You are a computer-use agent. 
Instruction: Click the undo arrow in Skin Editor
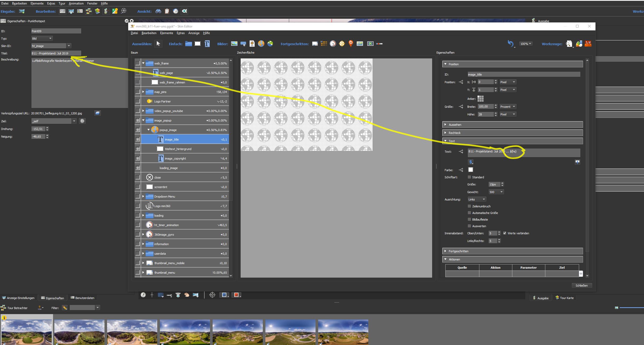click(x=511, y=44)
